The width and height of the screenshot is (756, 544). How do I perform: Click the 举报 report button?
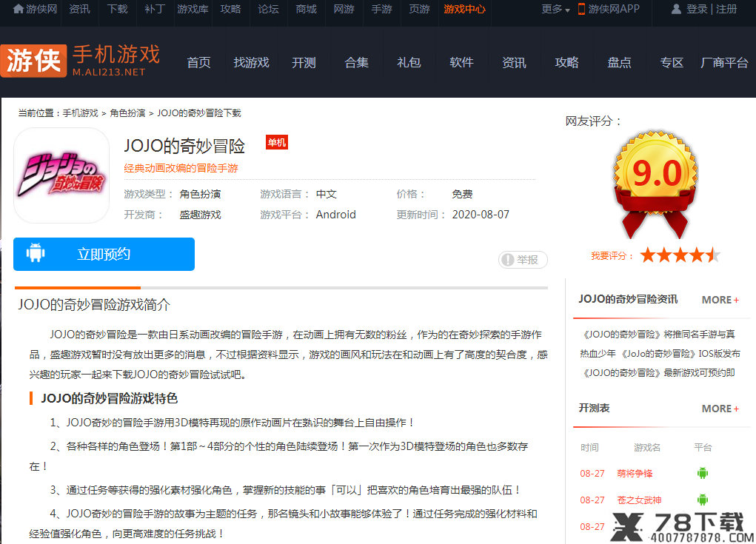click(523, 260)
